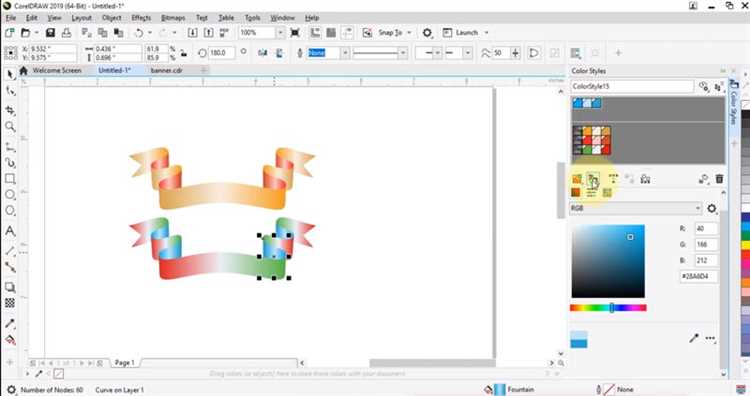The width and height of the screenshot is (750, 396).
Task: Click the Save disk icon
Action: point(50,33)
